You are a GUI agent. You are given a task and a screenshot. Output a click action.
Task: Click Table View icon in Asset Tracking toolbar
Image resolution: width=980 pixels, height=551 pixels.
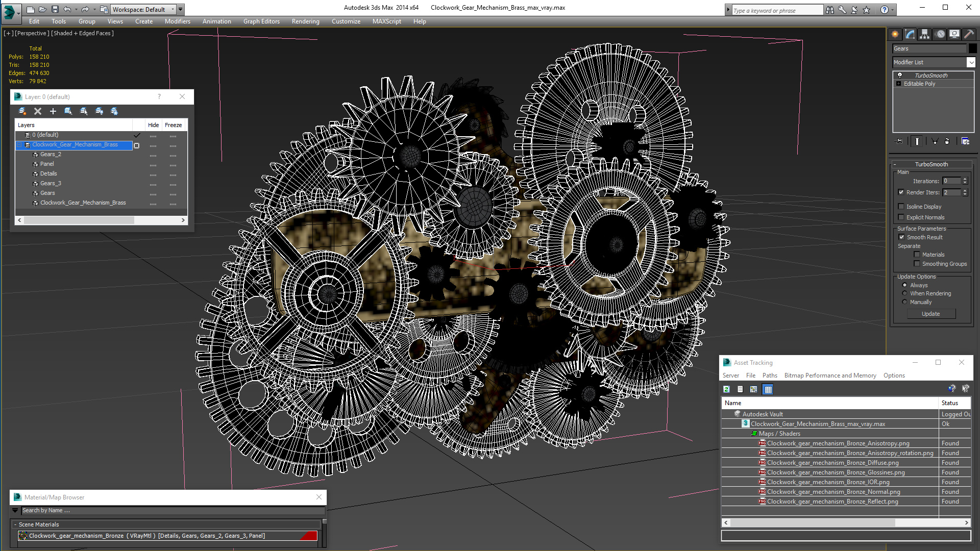(768, 389)
